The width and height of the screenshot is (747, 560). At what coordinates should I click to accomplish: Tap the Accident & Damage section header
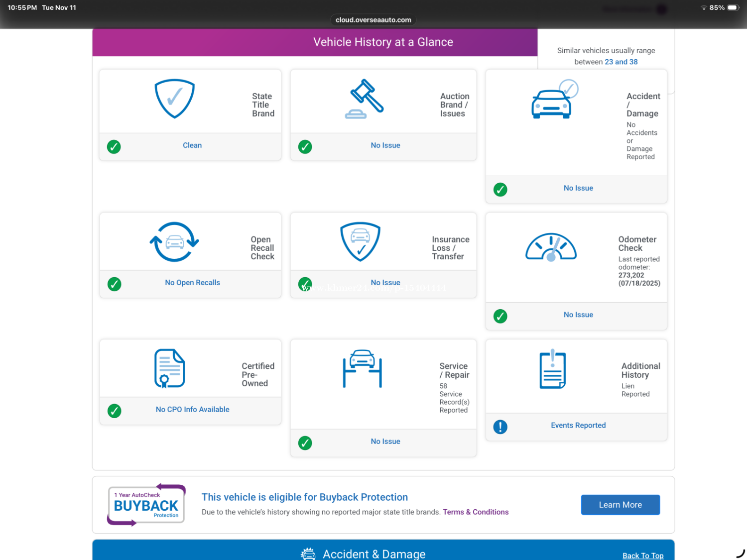click(373, 554)
